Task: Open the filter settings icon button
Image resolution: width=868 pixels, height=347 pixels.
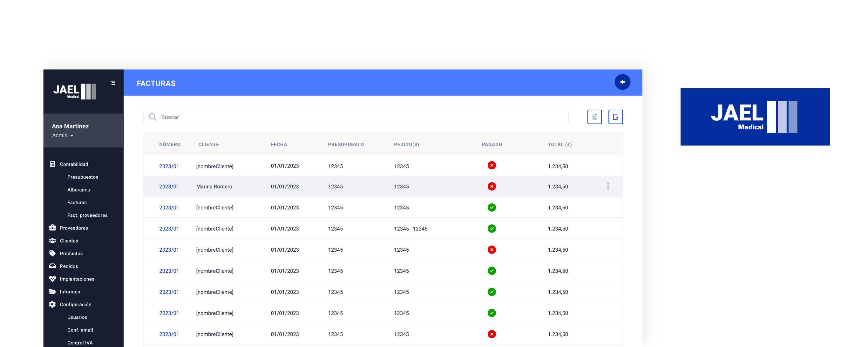Action: pos(594,117)
